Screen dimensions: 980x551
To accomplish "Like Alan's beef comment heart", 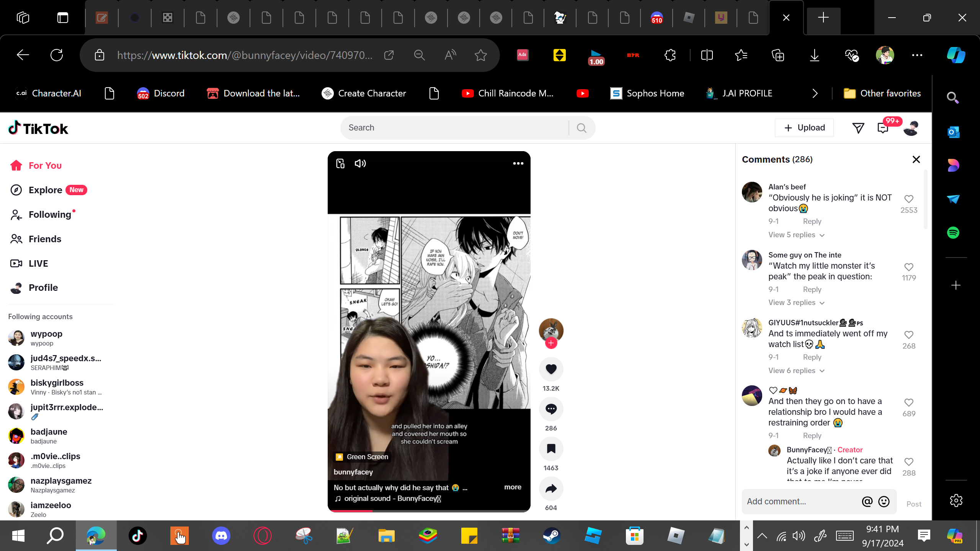I will coord(909,199).
